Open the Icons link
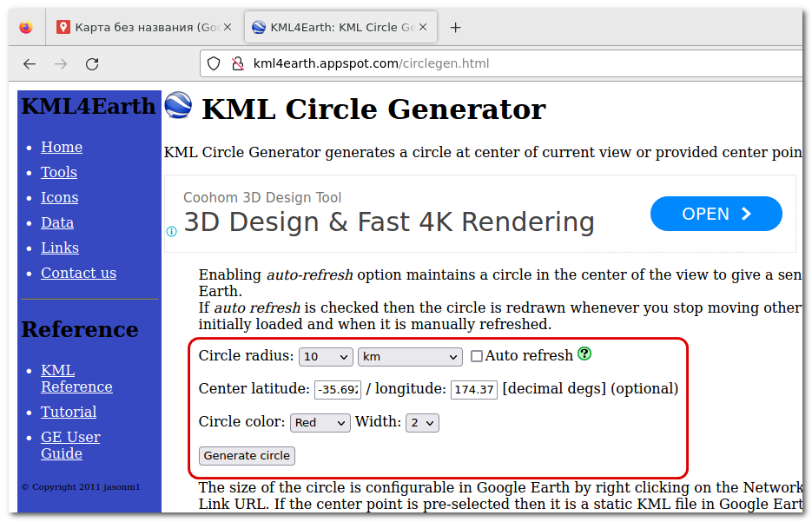 pos(60,197)
